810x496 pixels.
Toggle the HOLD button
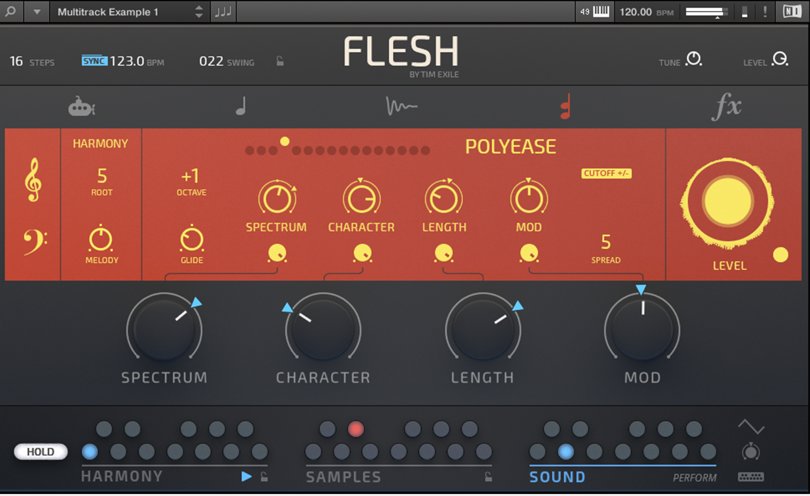41,452
